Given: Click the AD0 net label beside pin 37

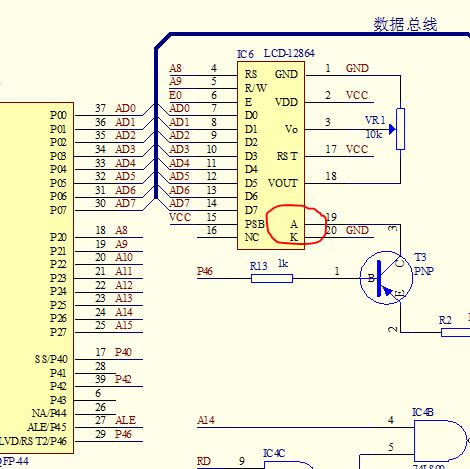Looking at the screenshot, I should tap(125, 108).
